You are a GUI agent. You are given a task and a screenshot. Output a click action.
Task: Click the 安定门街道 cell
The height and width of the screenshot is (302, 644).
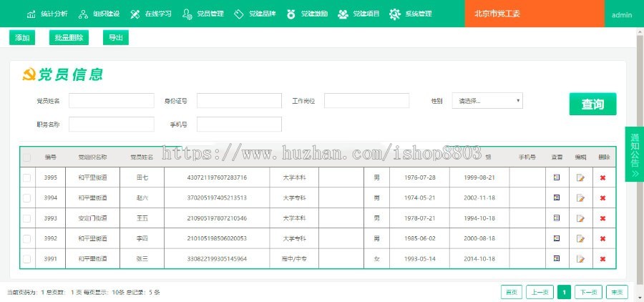92,218
